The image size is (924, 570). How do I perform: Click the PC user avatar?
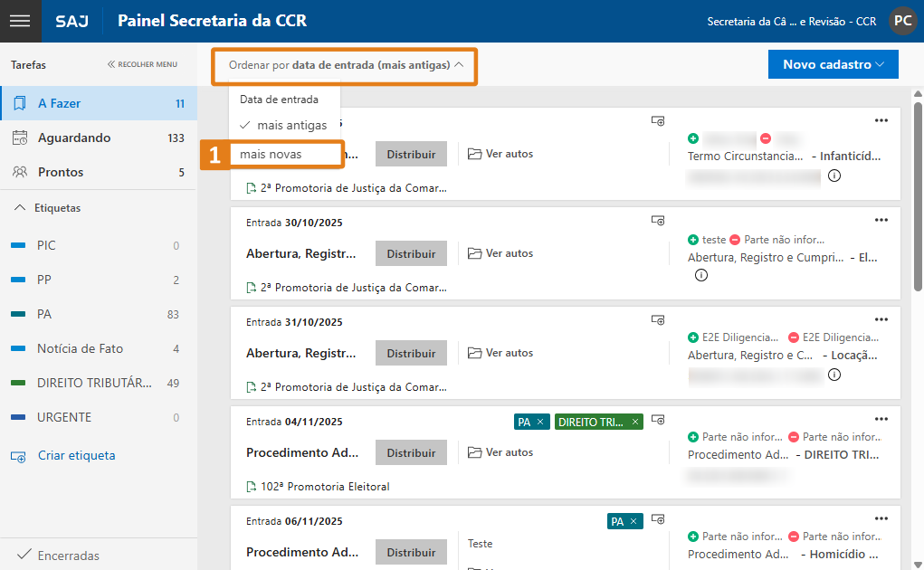(x=902, y=21)
